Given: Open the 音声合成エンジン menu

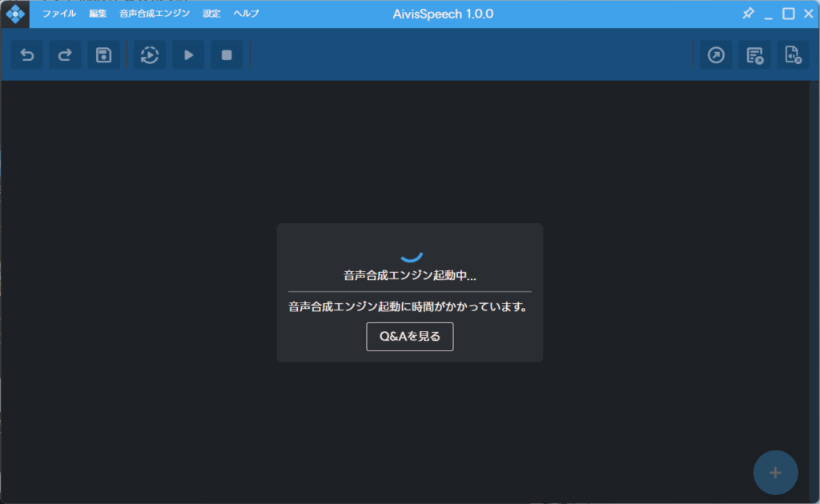Looking at the screenshot, I should tap(155, 14).
